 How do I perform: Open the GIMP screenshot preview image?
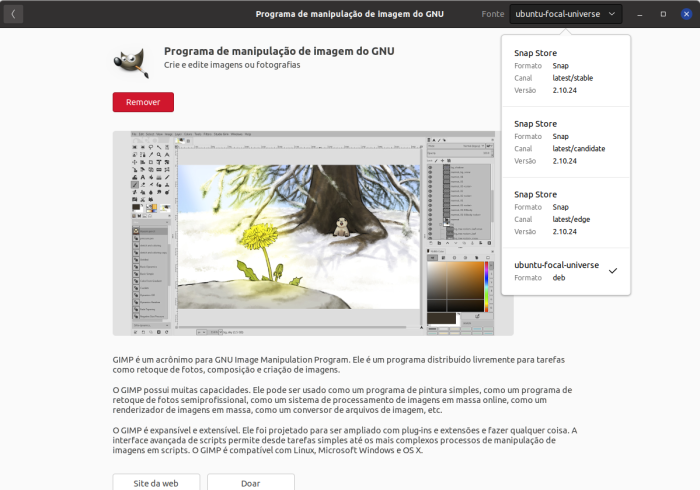point(313,233)
